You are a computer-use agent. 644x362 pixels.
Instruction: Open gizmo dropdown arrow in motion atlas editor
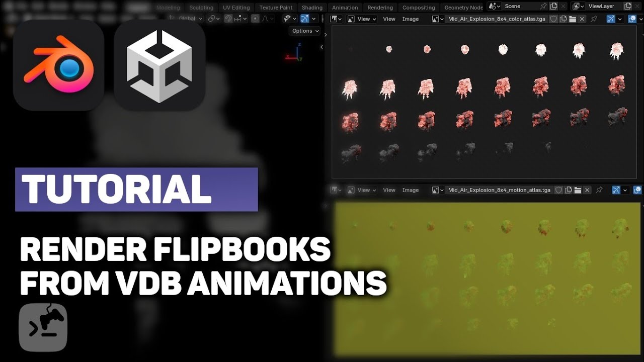625,190
